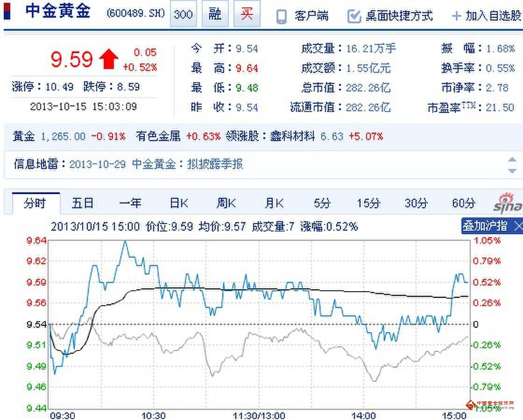
Task: Click the 2013-10-29 notice date
Action: (98, 164)
